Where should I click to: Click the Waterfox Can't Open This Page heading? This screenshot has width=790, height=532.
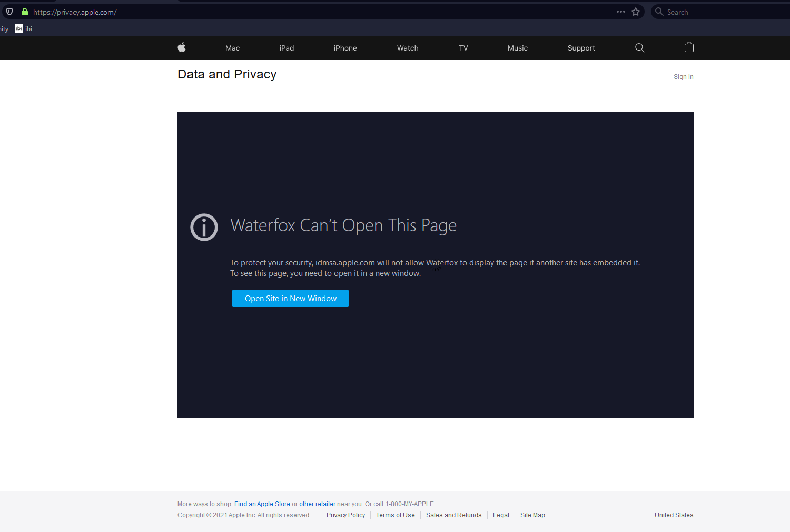(x=343, y=225)
